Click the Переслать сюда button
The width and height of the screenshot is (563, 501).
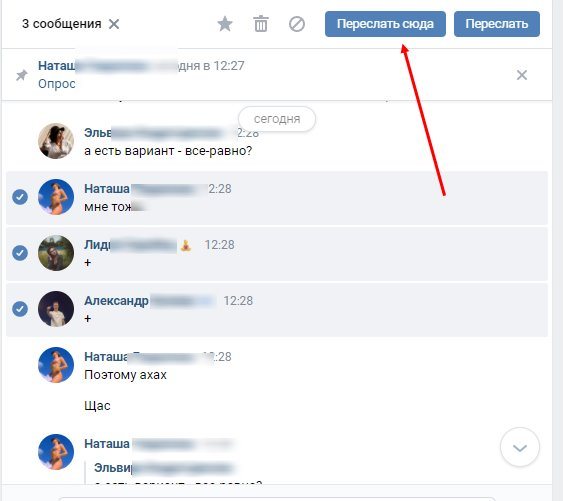tap(385, 24)
